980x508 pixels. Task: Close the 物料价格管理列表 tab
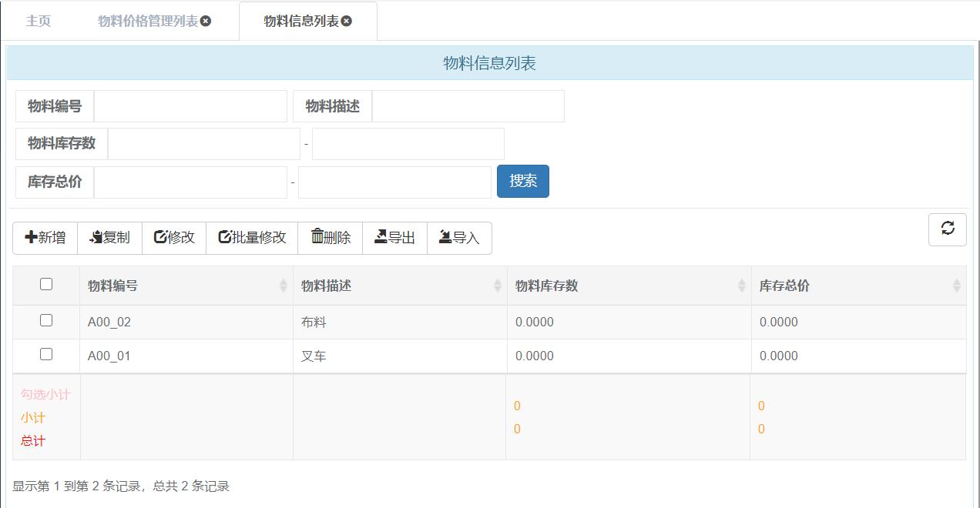[x=206, y=21]
